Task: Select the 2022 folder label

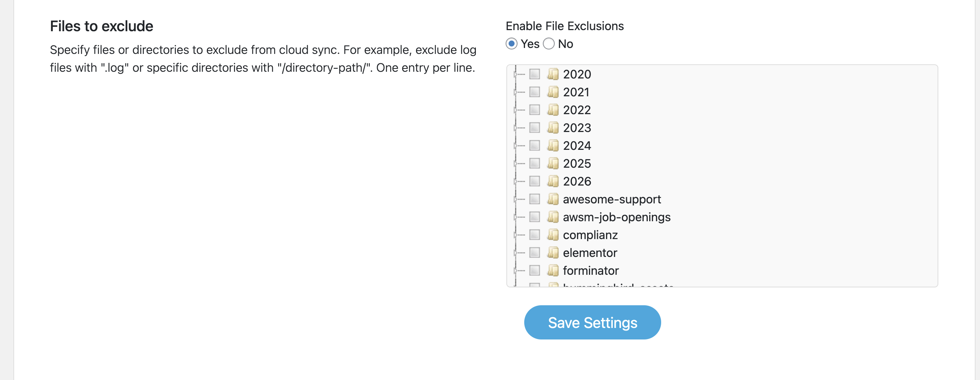Action: pyautogui.click(x=577, y=110)
